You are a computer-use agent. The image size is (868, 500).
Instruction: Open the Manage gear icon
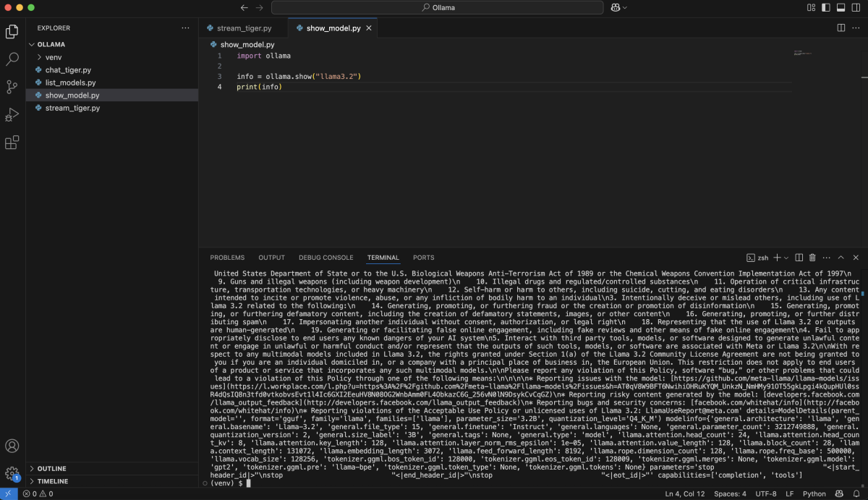12,474
